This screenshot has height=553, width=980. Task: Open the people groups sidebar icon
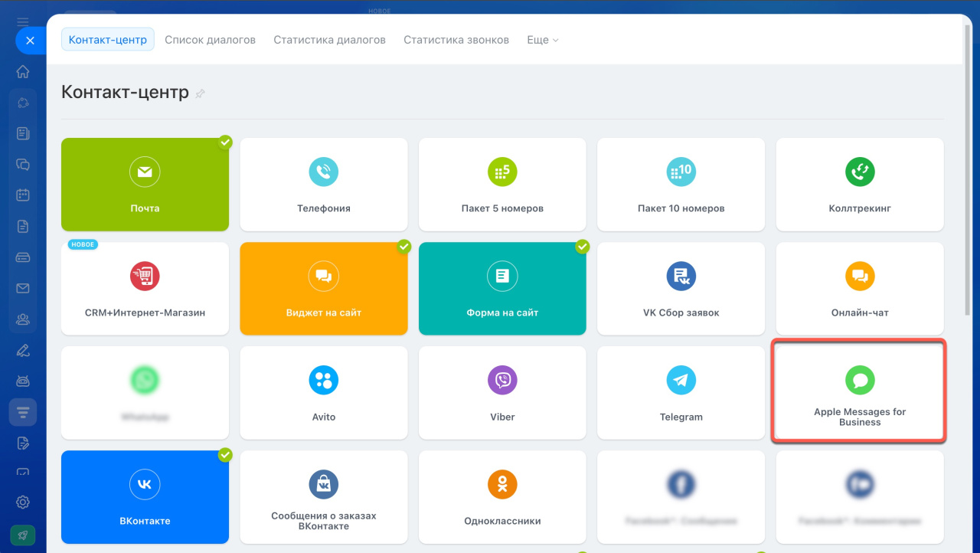pos(23,319)
